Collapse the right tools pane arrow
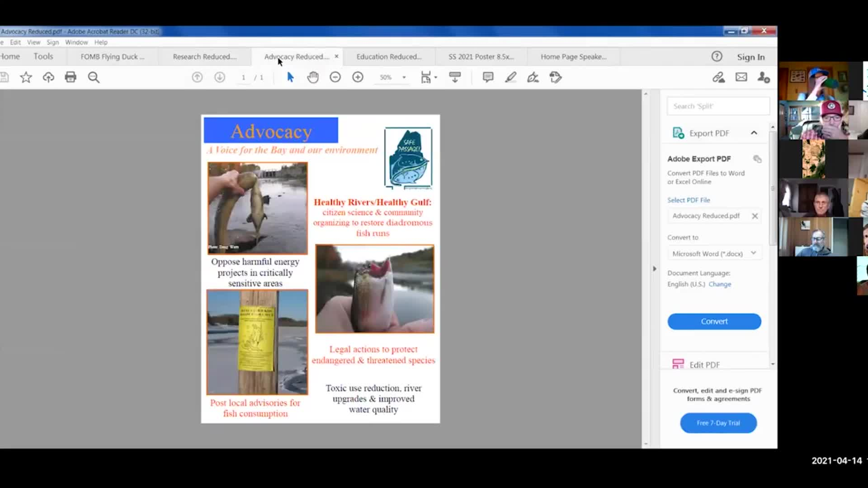 (x=654, y=269)
